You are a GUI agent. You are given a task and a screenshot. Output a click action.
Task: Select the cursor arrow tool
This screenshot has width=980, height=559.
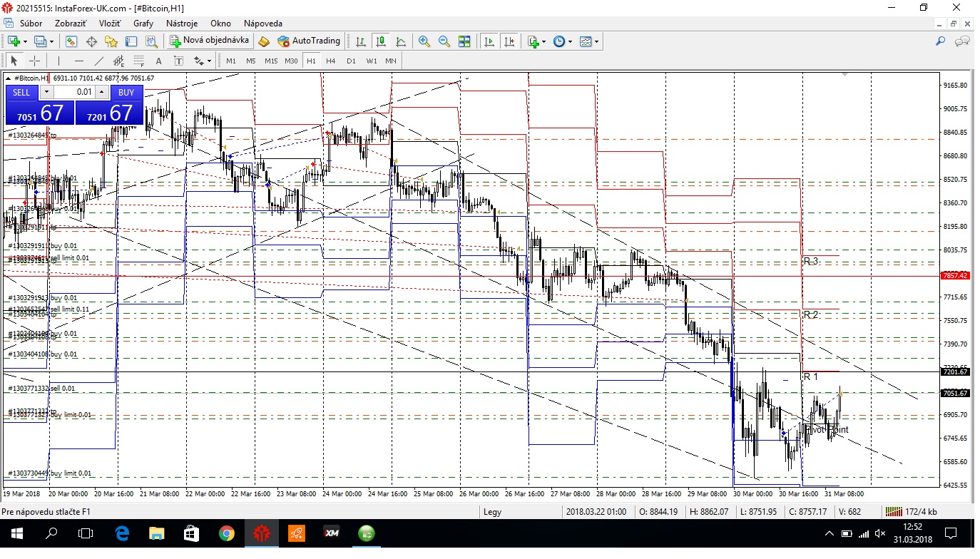click(14, 61)
